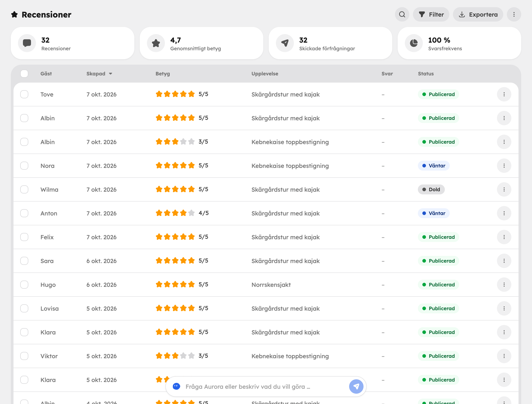The width and height of the screenshot is (532, 404).
Task: Open the page-level three-dot menu beside Exportera
Action: click(x=514, y=14)
